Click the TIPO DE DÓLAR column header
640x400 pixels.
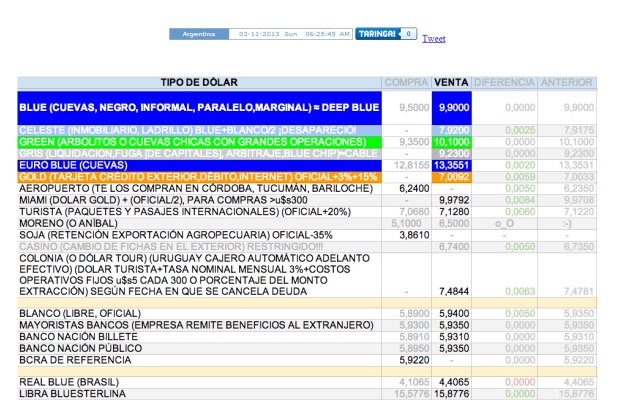(199, 82)
